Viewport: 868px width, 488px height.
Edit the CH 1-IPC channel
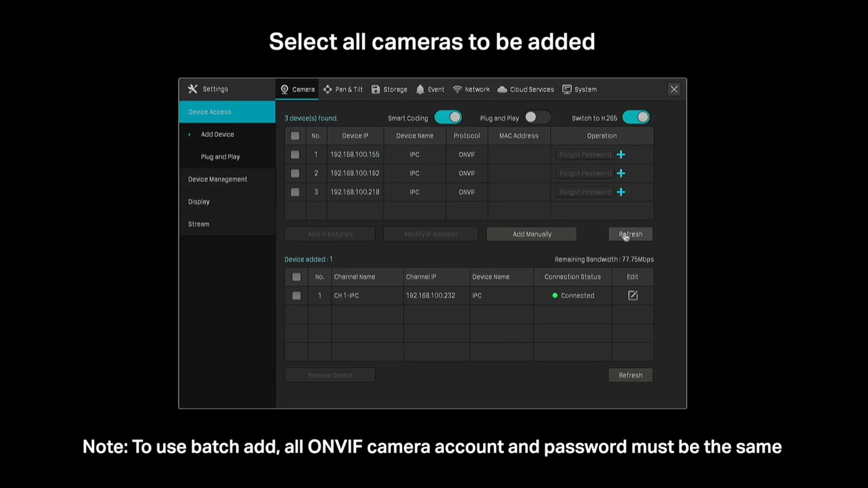click(633, 295)
